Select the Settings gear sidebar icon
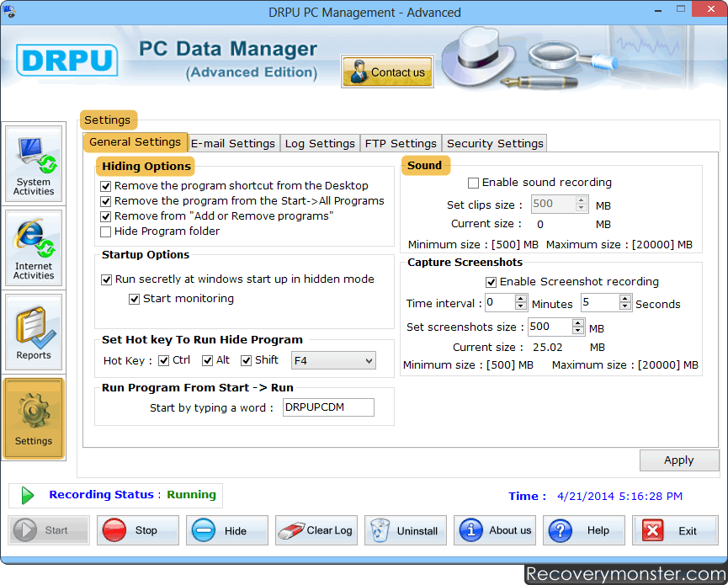The width and height of the screenshot is (728, 585). click(34, 418)
